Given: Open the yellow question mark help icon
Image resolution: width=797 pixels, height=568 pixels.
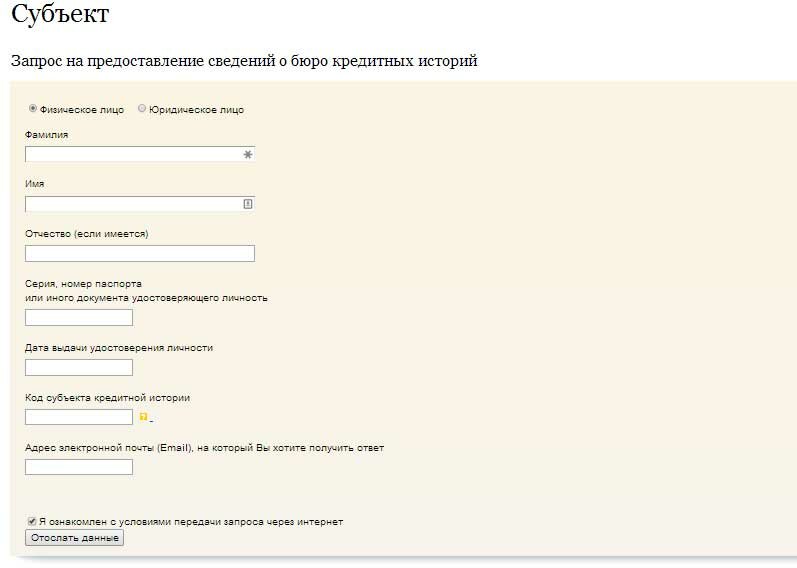Looking at the screenshot, I should click(143, 417).
